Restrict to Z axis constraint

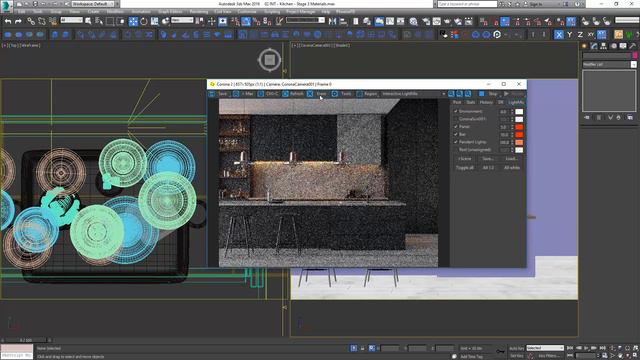click(x=580, y=35)
